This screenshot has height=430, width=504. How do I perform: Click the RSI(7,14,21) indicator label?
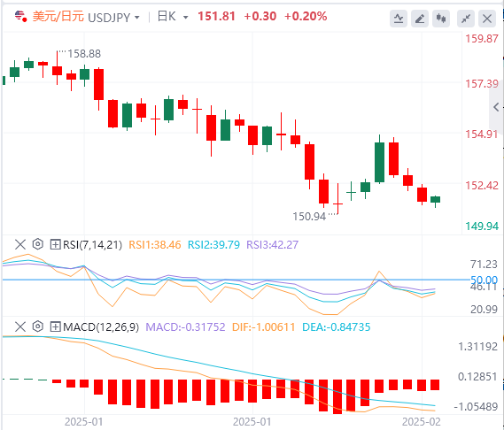point(93,245)
